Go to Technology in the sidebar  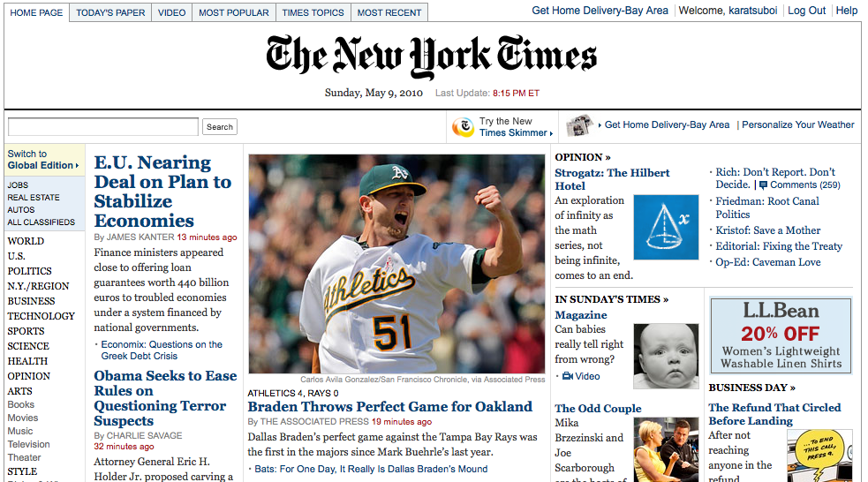[41, 316]
